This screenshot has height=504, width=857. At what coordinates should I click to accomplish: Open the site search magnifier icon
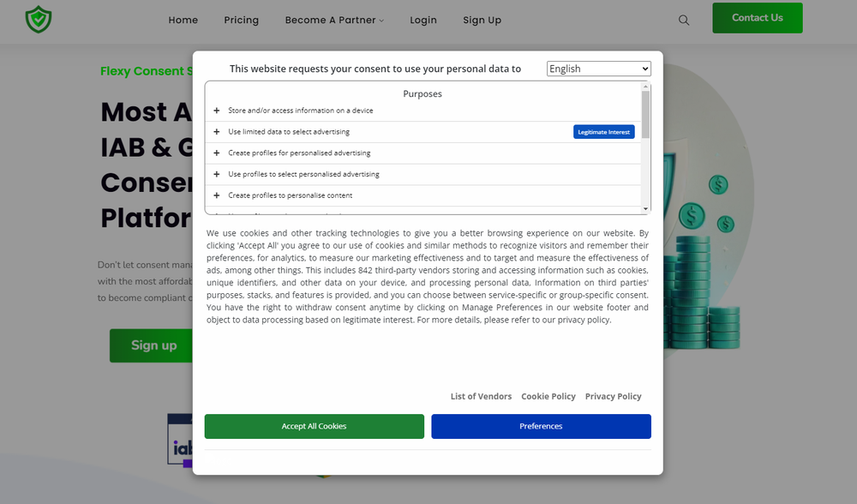(684, 21)
